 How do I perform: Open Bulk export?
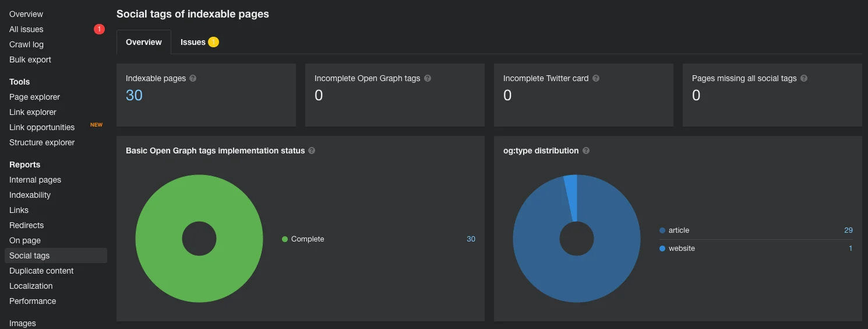[x=30, y=60]
